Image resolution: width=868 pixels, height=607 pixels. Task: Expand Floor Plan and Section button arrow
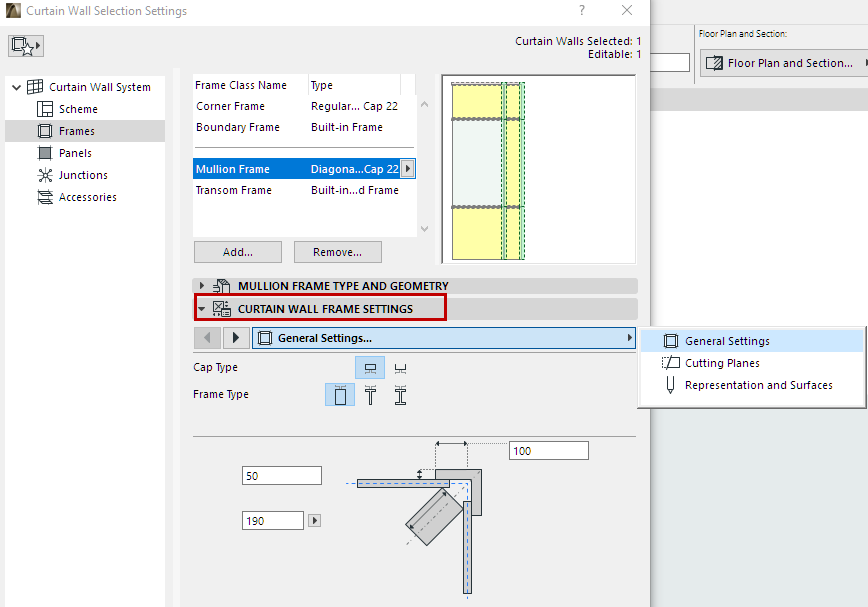(x=865, y=63)
